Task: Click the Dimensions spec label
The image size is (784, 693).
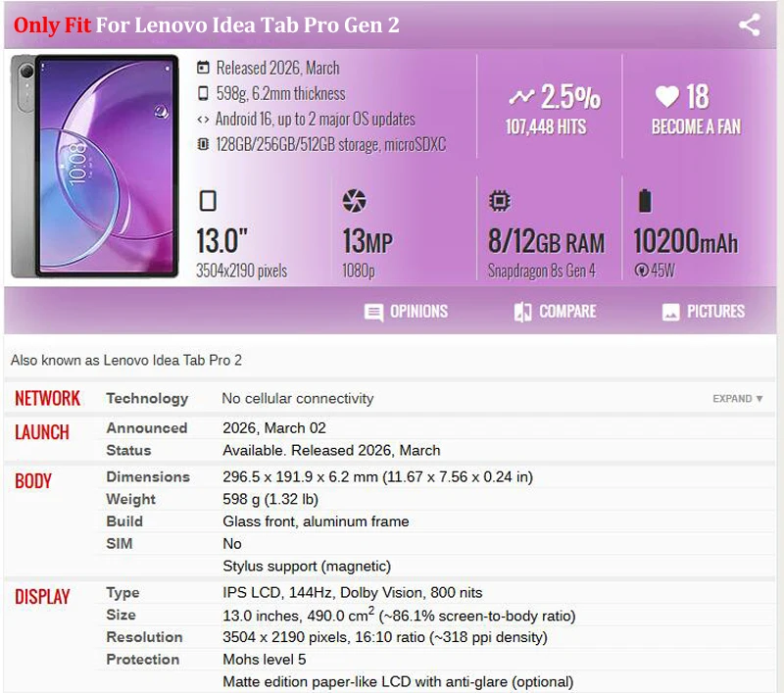Action: point(148,477)
